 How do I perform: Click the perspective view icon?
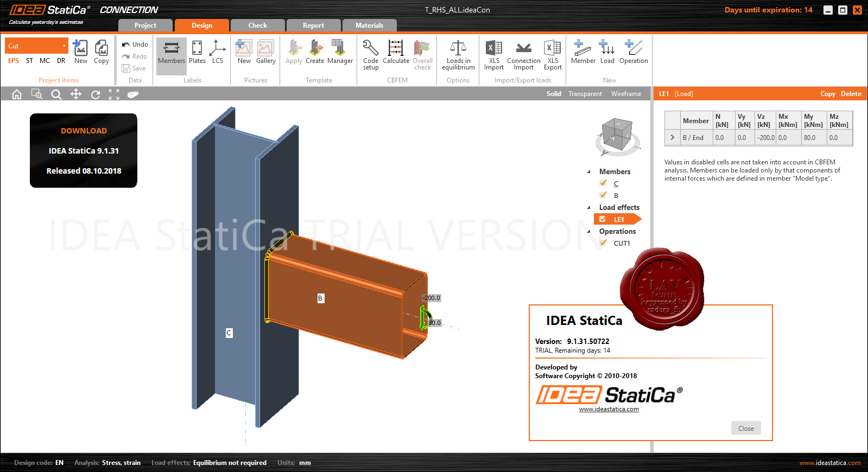133,94
